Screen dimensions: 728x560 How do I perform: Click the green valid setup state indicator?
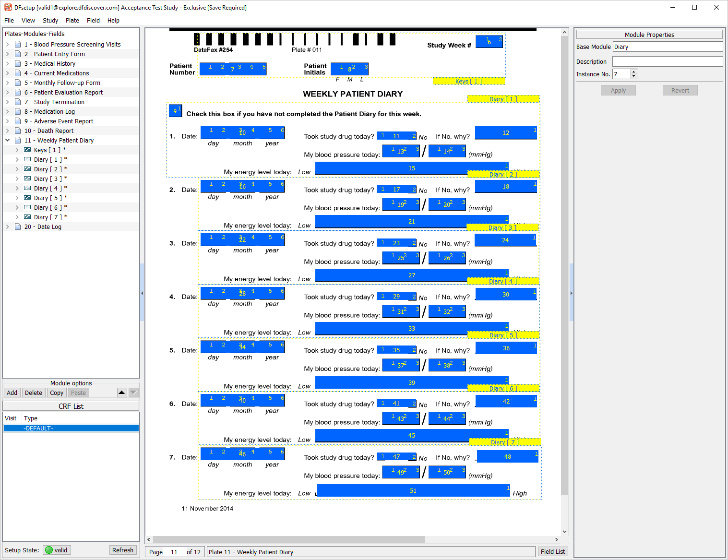coord(48,550)
